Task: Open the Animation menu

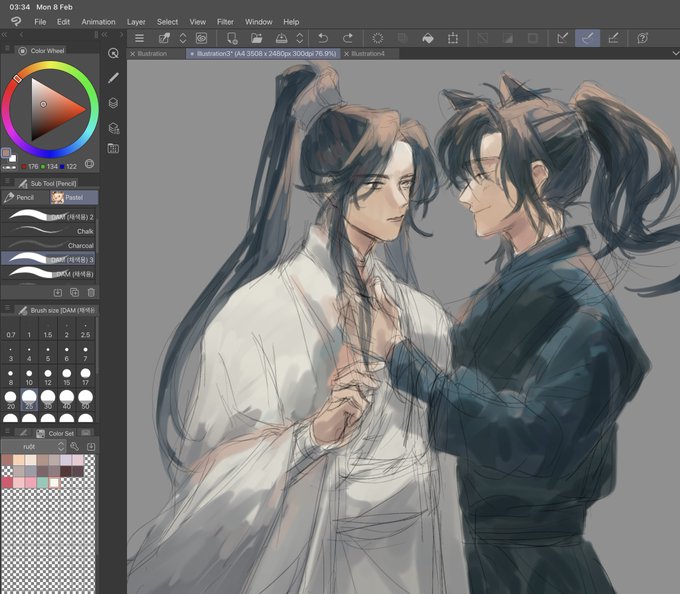Action: [98, 22]
